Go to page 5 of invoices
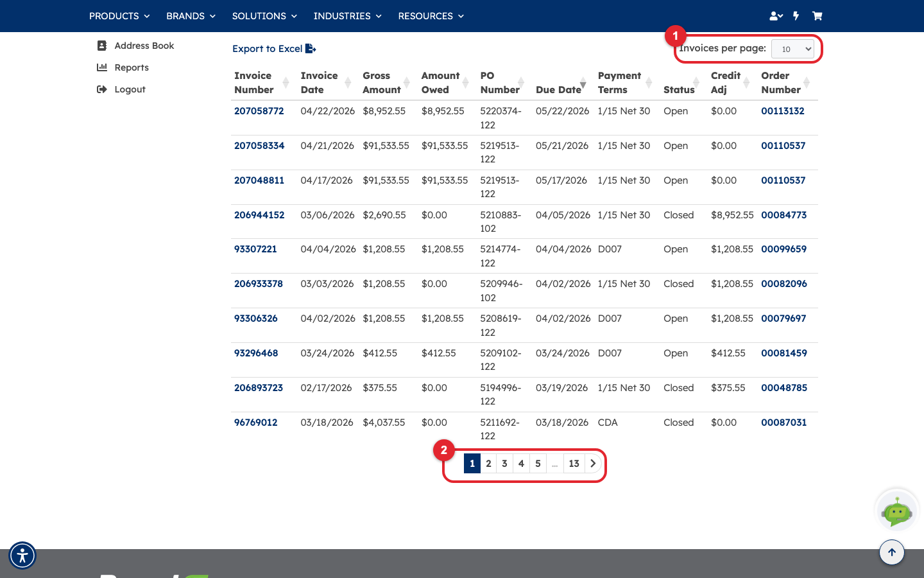 point(538,464)
